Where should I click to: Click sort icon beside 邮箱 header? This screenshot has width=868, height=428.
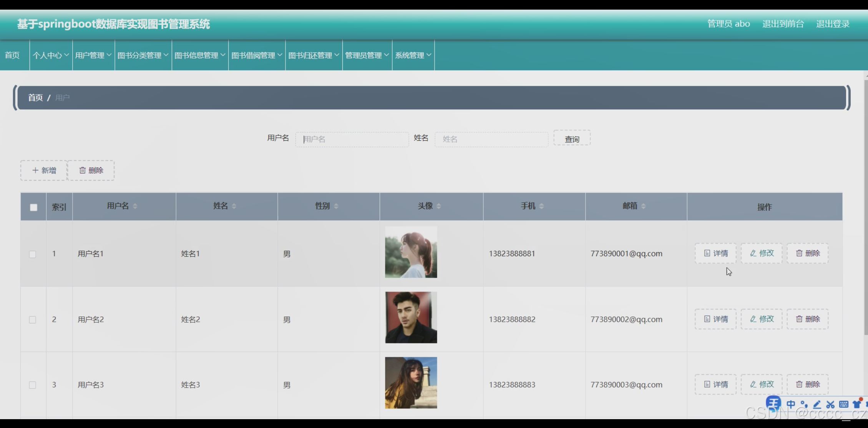point(643,206)
